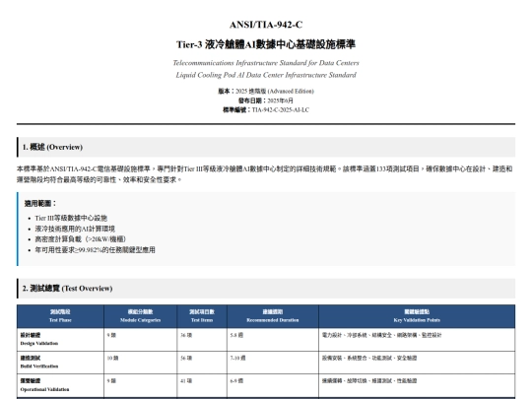The height and width of the screenshot is (399, 532).
Task: Click the bullet "Tier III等級數據中心設施"
Action: coord(71,218)
